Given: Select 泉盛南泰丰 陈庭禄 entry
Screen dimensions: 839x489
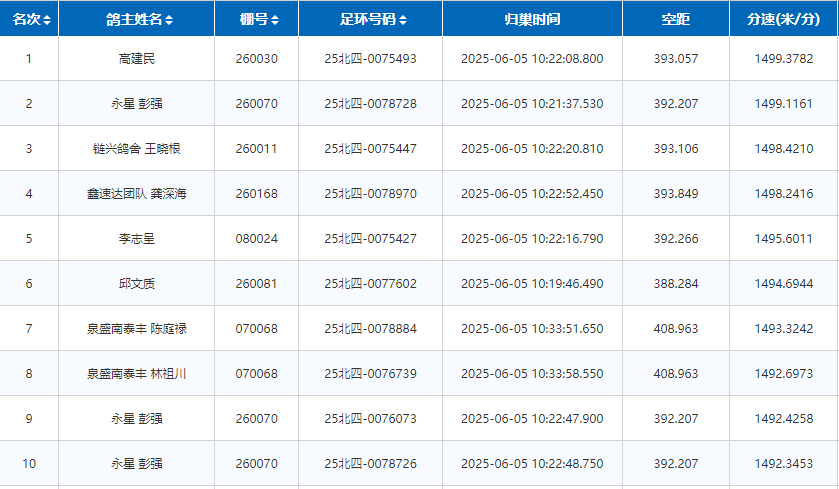Looking at the screenshot, I should pyautogui.click(x=136, y=329).
